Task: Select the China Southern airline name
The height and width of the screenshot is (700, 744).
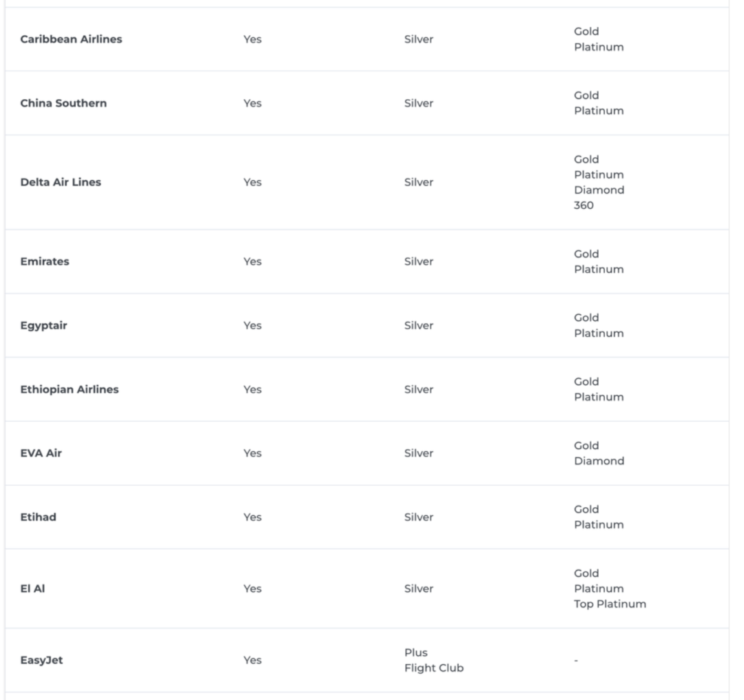Action: (x=63, y=103)
